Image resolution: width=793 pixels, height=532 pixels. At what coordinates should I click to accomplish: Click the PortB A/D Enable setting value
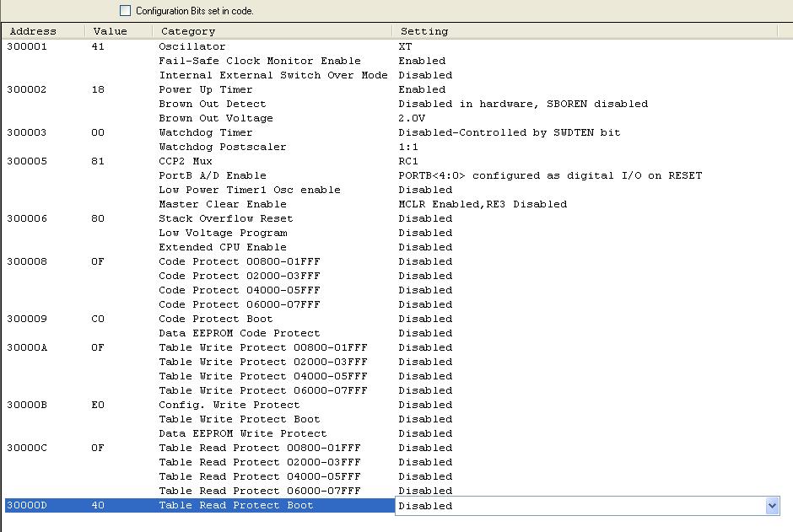(x=550, y=175)
